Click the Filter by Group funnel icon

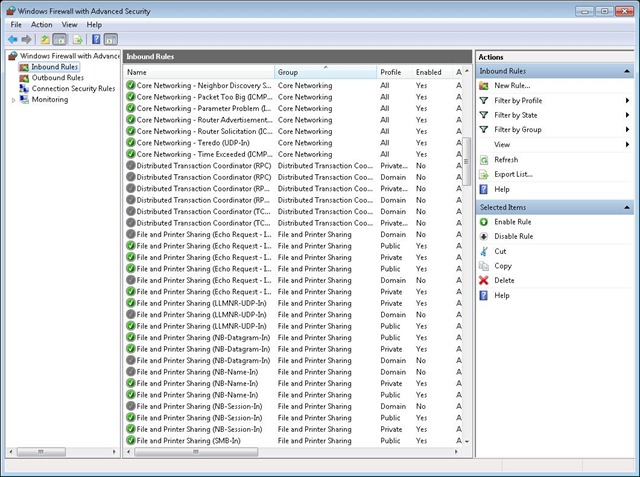(x=484, y=130)
